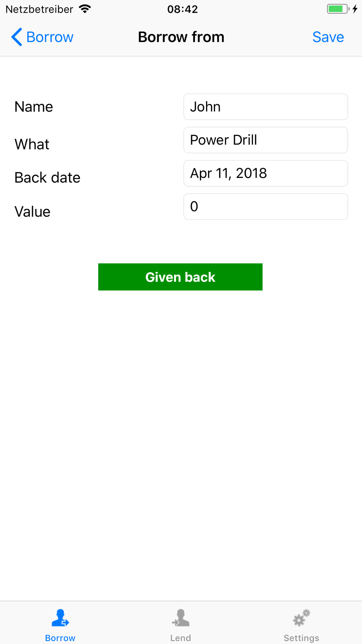This screenshot has height=644, width=362.
Task: Select the Borrow tab label
Action: (x=60, y=638)
